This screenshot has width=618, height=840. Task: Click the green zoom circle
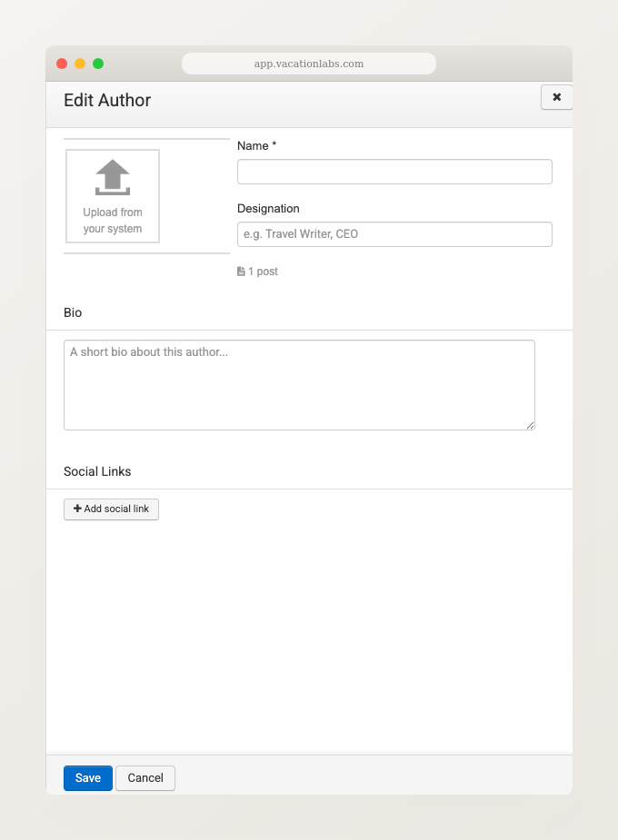(x=97, y=64)
